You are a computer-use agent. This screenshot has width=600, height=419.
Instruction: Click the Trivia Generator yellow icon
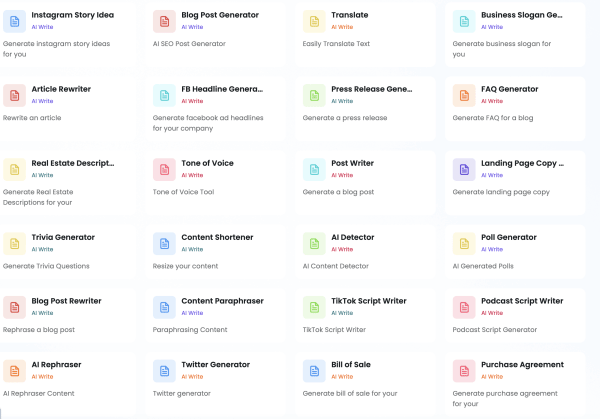[14, 243]
